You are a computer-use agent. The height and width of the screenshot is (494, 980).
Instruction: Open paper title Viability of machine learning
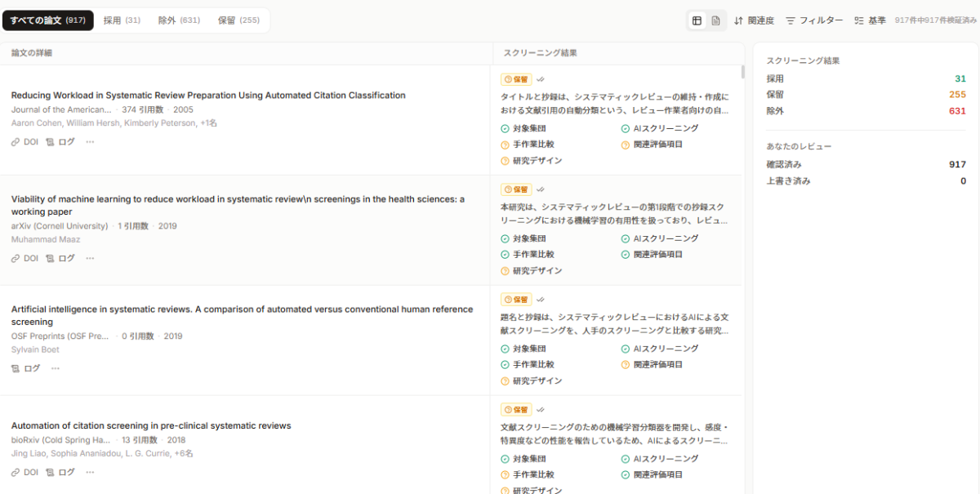coord(238,205)
